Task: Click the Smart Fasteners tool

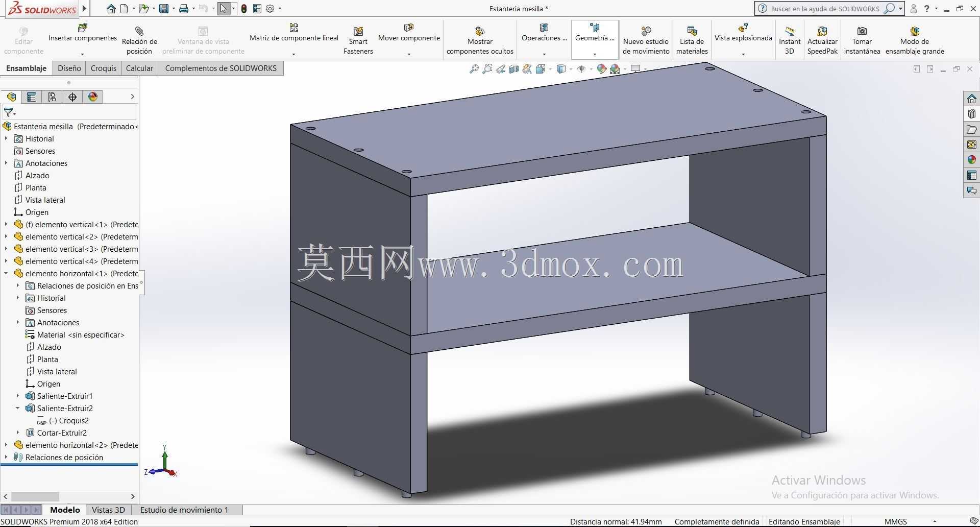Action: click(358, 40)
